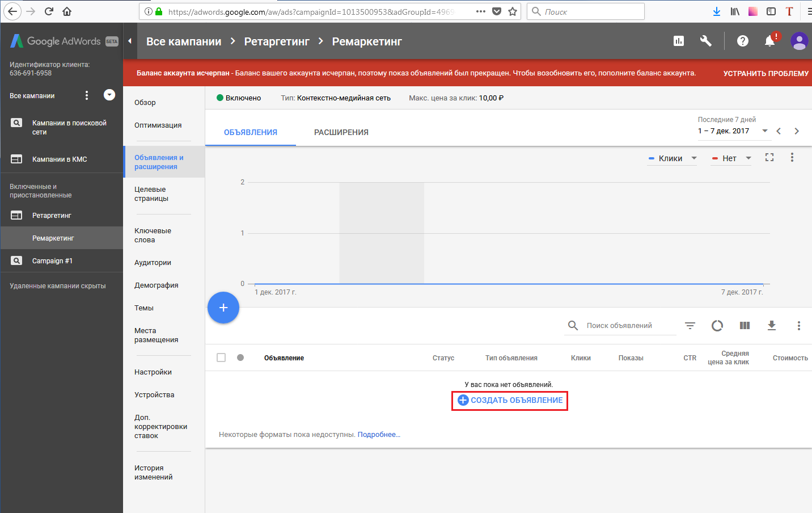
Task: Open the reports chart icon in header
Action: tap(679, 41)
